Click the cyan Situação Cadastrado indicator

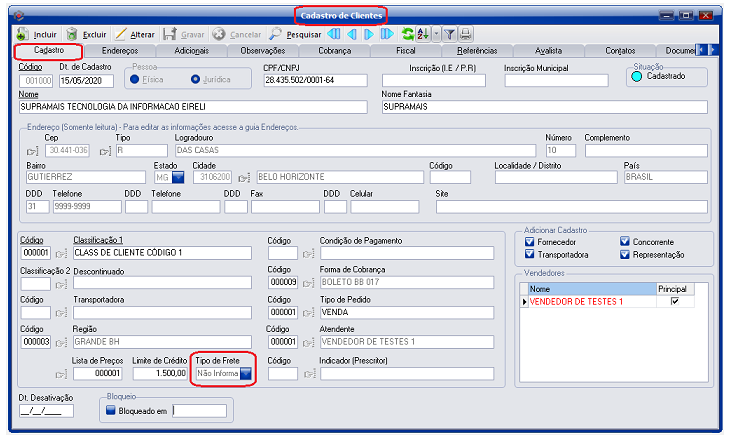pyautogui.click(x=635, y=75)
